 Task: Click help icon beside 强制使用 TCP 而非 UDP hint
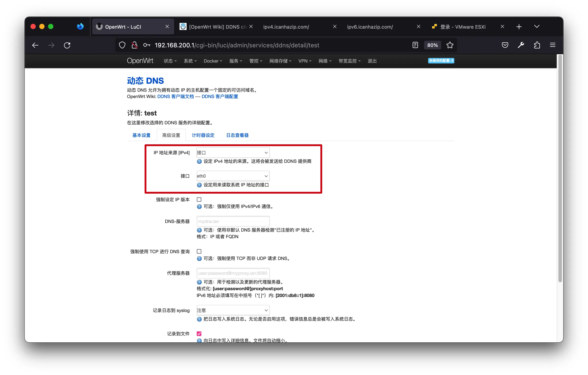[x=199, y=258]
